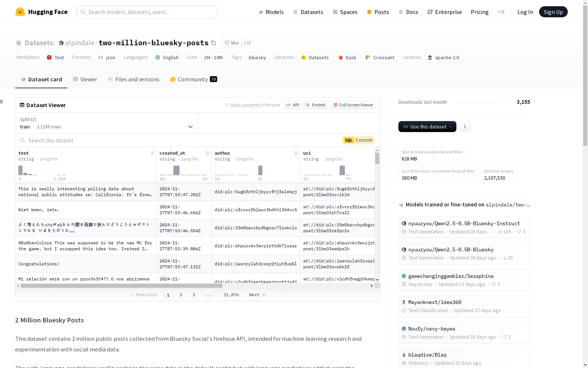Go to the Pricing page

[x=480, y=12]
